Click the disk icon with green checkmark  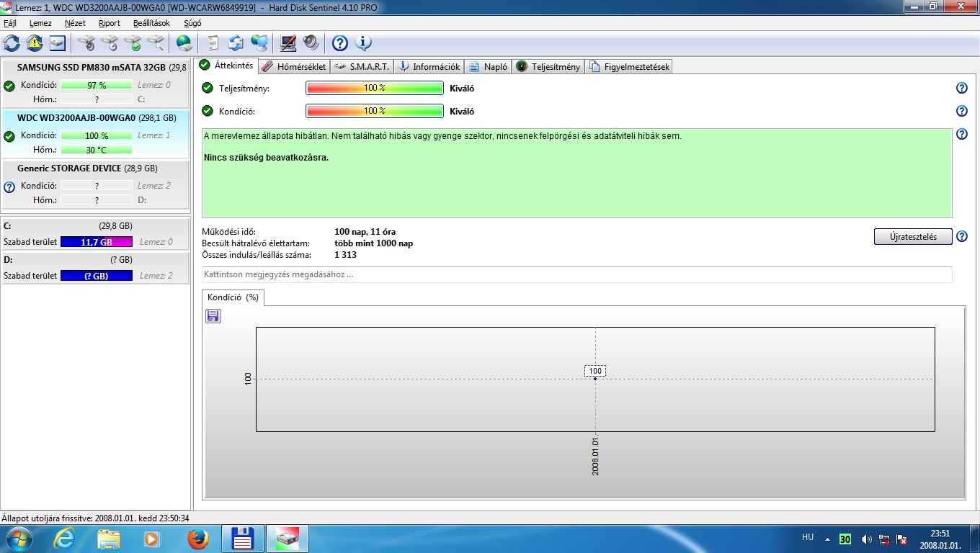[133, 43]
